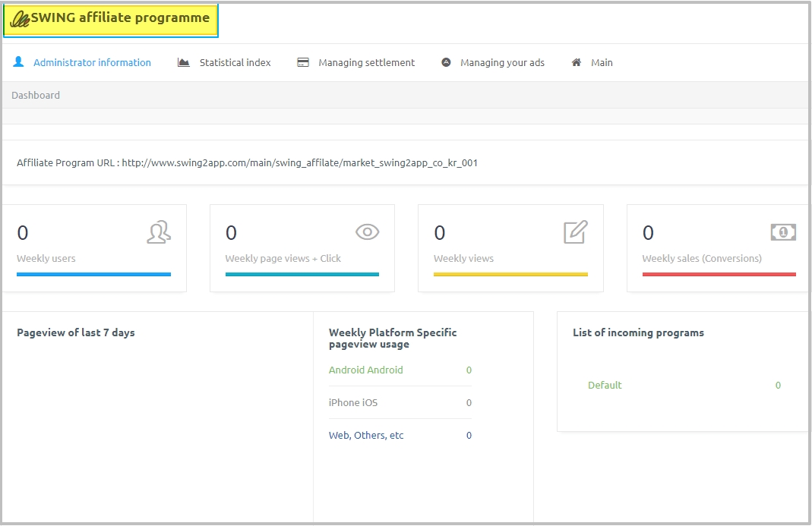The image size is (812, 526).
Task: Click the Default incoming program link
Action: click(605, 385)
